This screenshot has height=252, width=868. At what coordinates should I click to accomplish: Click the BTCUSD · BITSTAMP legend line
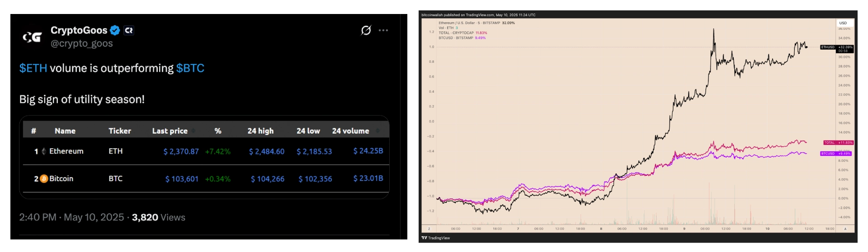tap(462, 38)
